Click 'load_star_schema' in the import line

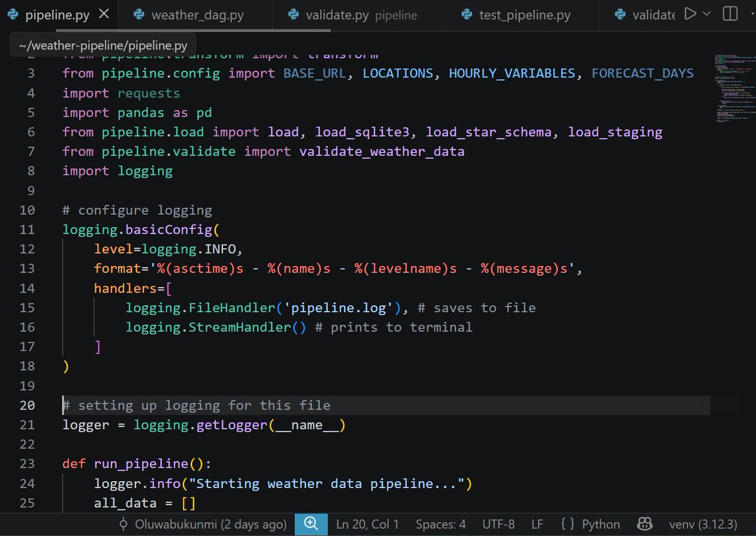(x=493, y=132)
